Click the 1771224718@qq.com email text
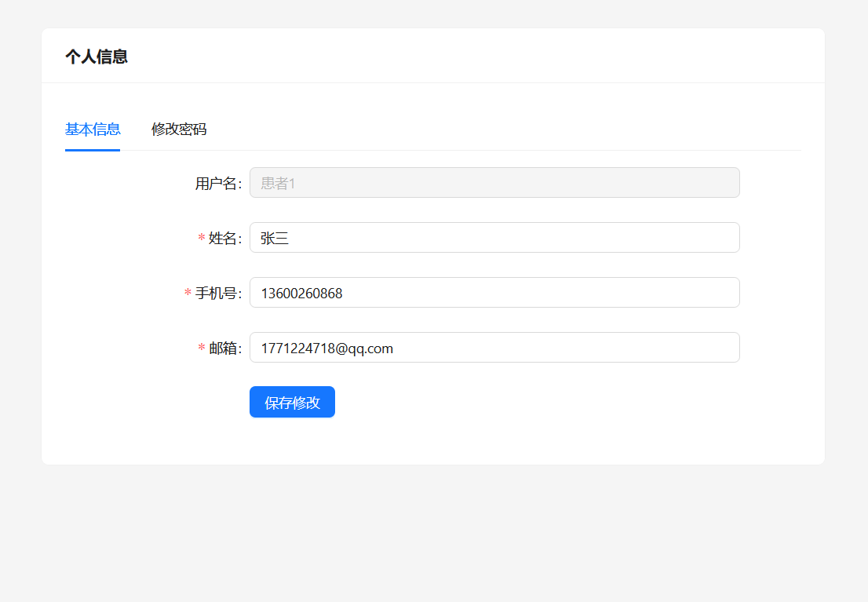The height and width of the screenshot is (602, 868). tap(326, 348)
